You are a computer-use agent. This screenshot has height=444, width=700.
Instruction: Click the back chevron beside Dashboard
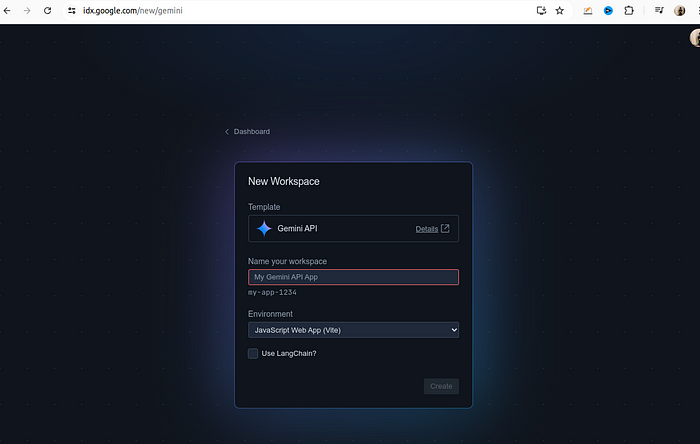coord(227,132)
